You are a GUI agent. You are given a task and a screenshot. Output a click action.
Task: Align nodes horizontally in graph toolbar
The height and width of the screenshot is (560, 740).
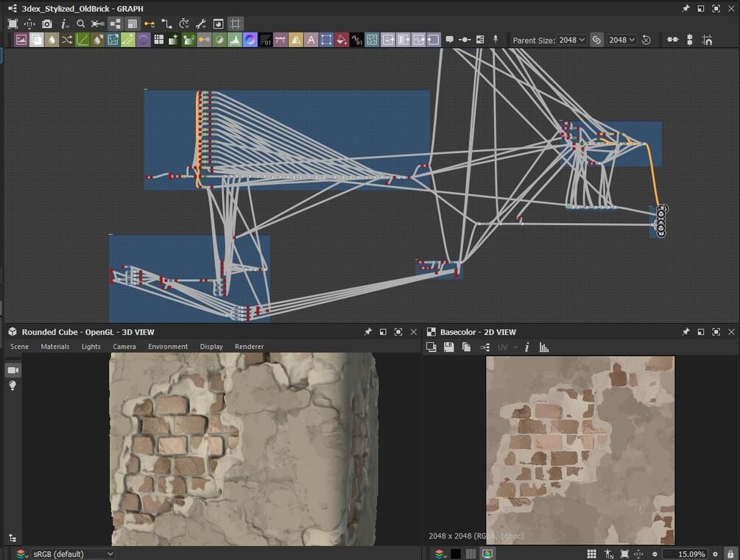(x=672, y=40)
